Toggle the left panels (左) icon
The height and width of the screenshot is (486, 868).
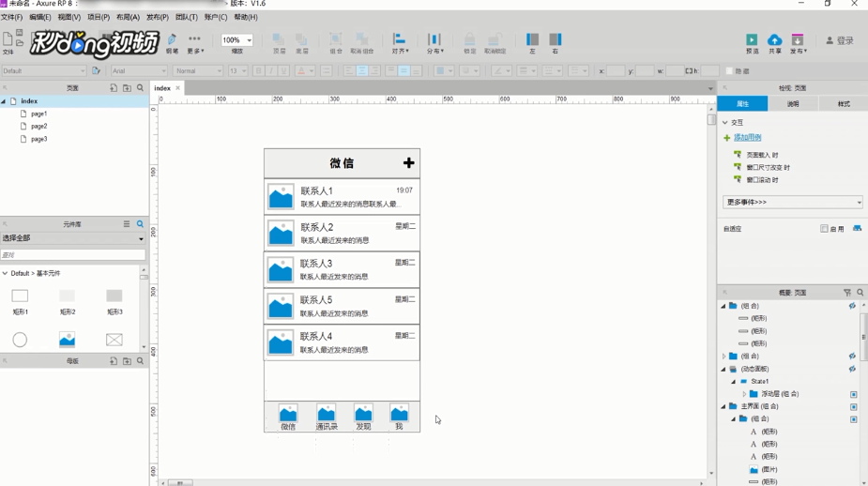coord(533,42)
